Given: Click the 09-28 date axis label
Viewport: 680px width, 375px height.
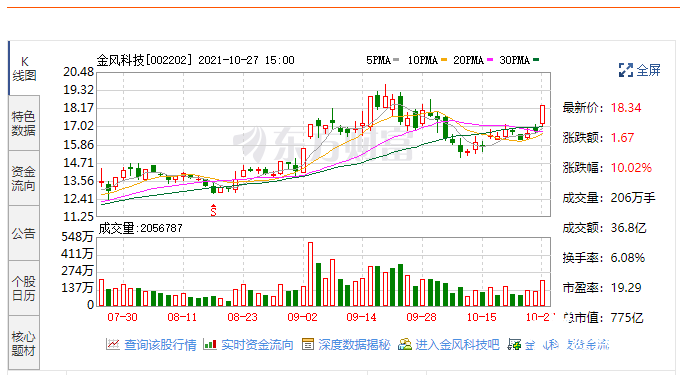Looking at the screenshot, I should point(422,317).
